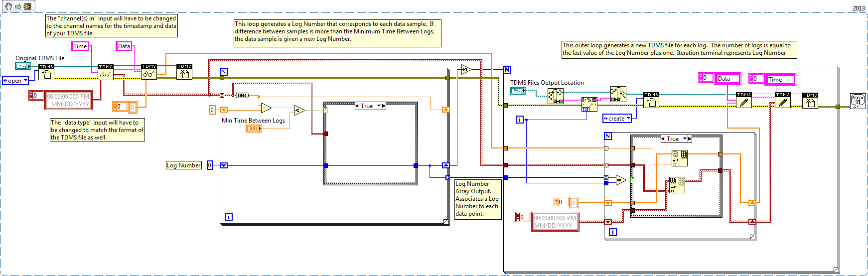Click the inner loop iteration terminal
The height and width of the screenshot is (276, 868).
613,232
